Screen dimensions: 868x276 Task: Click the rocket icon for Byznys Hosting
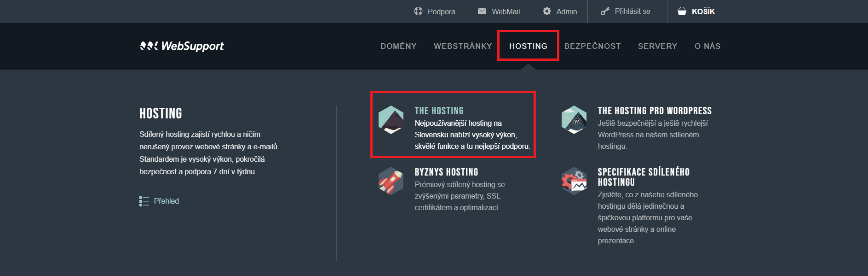pos(391,181)
